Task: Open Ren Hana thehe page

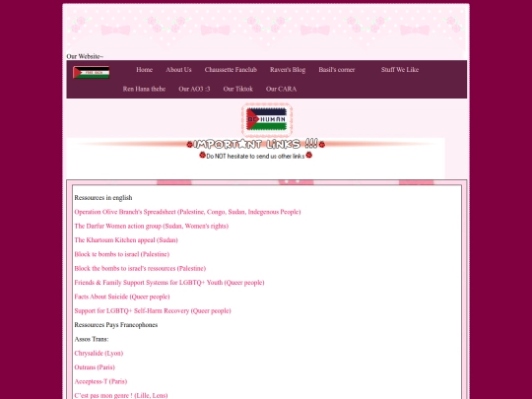Action: point(144,89)
